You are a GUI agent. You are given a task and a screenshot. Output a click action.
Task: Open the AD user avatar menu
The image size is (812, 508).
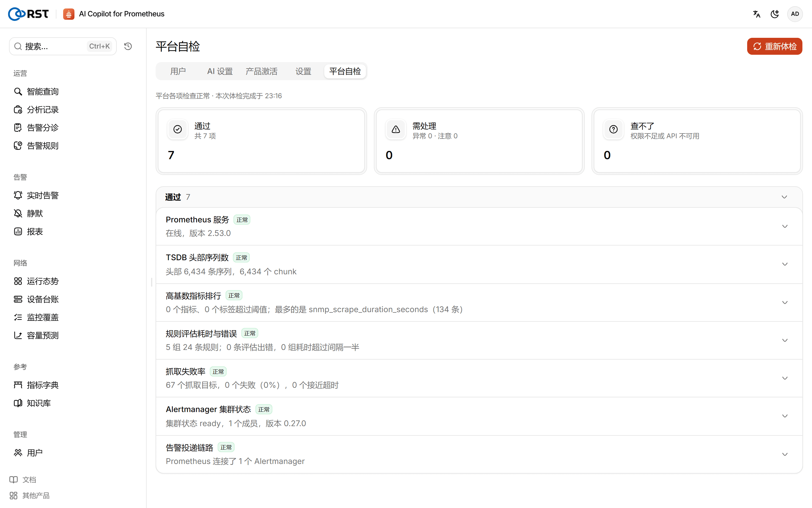(795, 14)
